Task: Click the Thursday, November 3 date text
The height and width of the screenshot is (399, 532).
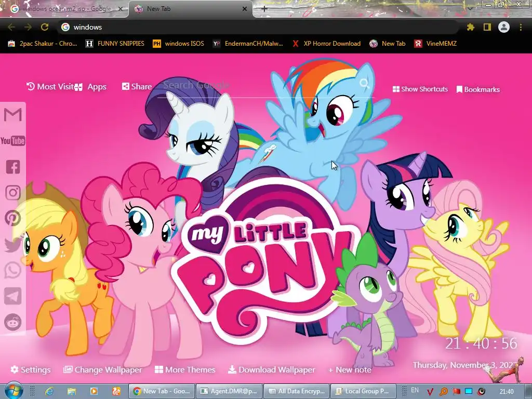Action: tap(464, 365)
